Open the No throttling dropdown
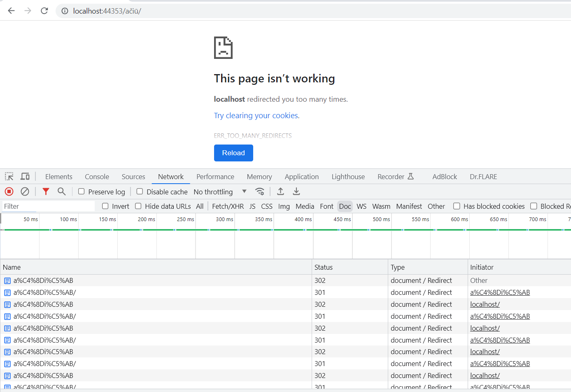This screenshot has height=392, width=571. (220, 192)
